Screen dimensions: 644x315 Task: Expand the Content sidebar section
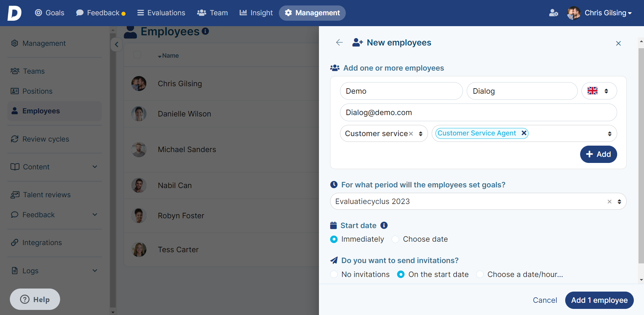(x=95, y=167)
